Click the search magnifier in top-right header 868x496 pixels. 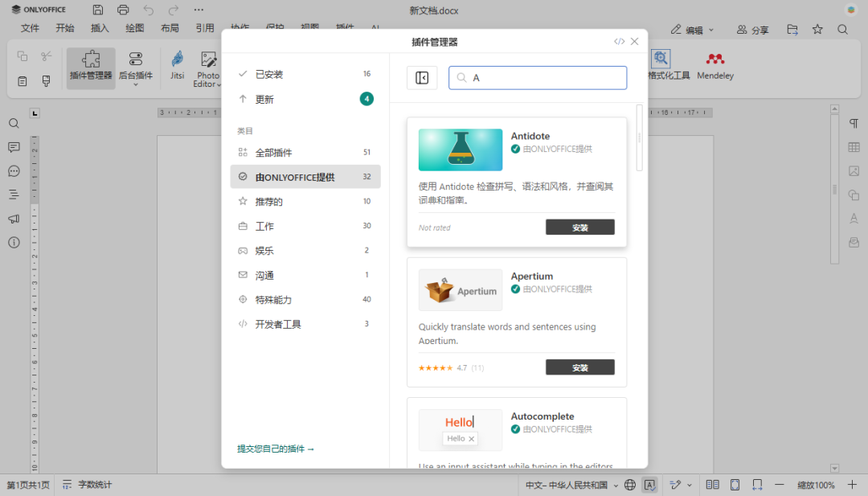coord(842,29)
